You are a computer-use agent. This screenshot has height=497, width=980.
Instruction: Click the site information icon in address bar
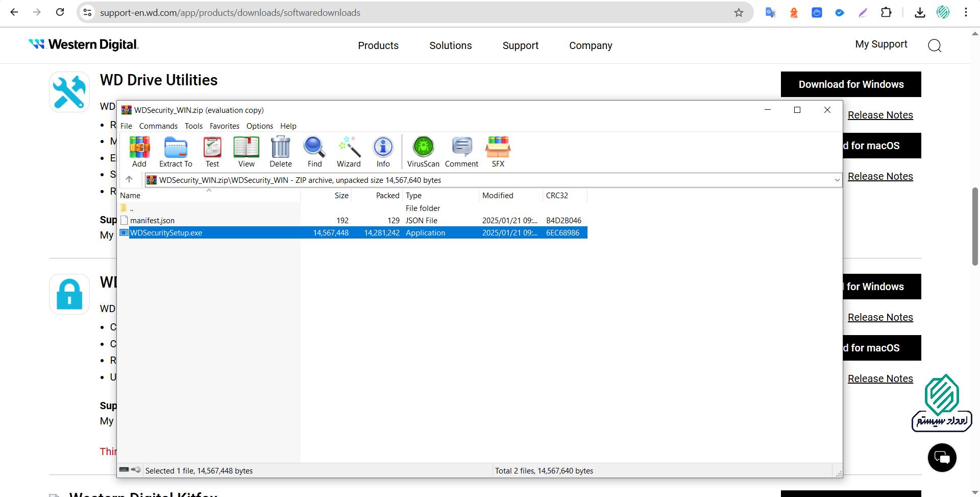88,13
